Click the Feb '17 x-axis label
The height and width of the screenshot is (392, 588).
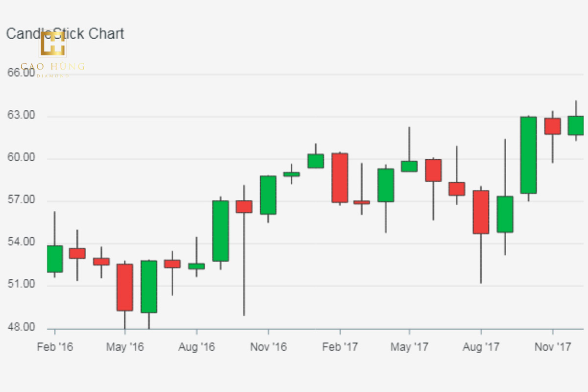(x=340, y=347)
